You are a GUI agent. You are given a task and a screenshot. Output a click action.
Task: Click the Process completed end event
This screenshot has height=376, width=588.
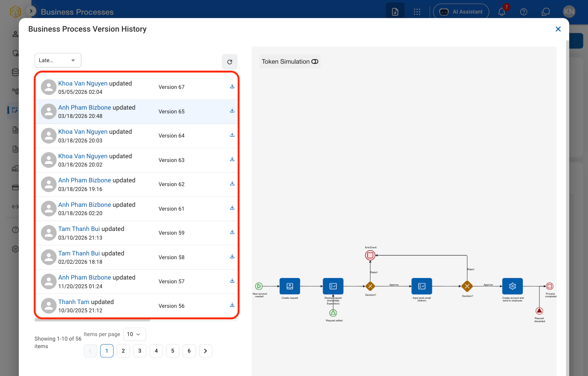[550, 286]
